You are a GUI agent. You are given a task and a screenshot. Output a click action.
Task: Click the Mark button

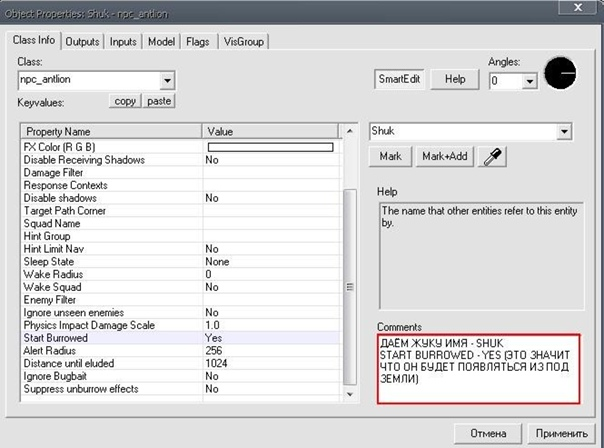(390, 156)
